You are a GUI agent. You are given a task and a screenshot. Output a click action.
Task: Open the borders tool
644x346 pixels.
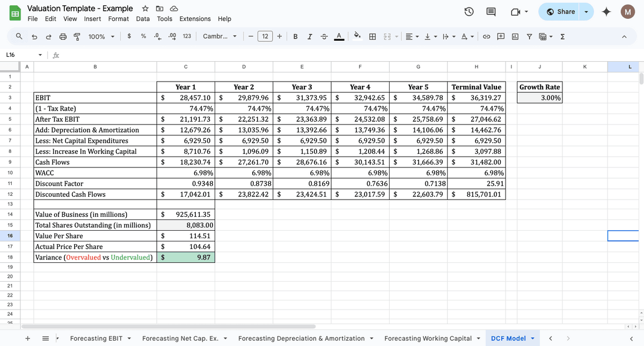click(372, 36)
